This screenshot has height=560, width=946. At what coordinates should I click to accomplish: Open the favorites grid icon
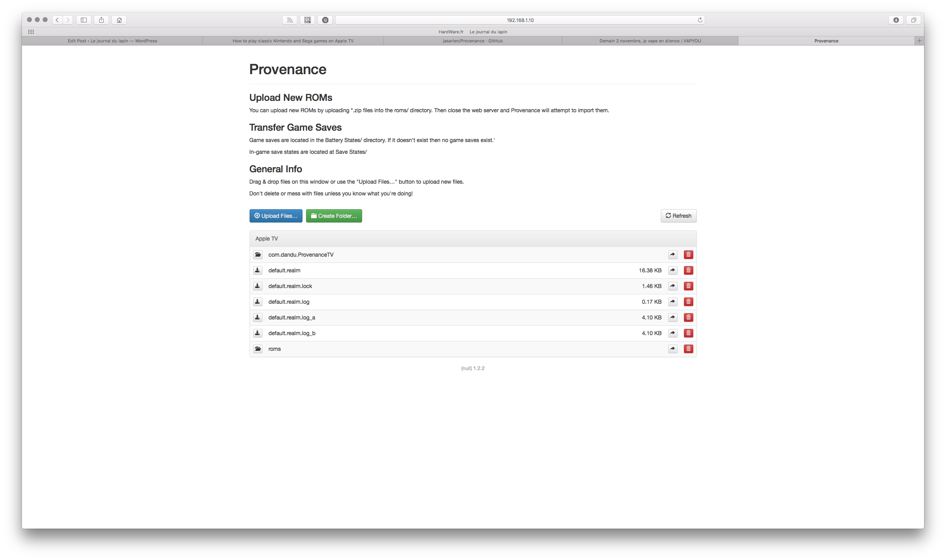[x=31, y=32]
